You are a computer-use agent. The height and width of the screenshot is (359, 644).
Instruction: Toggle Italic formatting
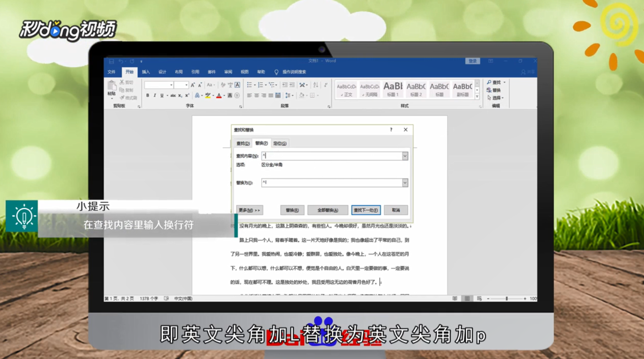(155, 96)
